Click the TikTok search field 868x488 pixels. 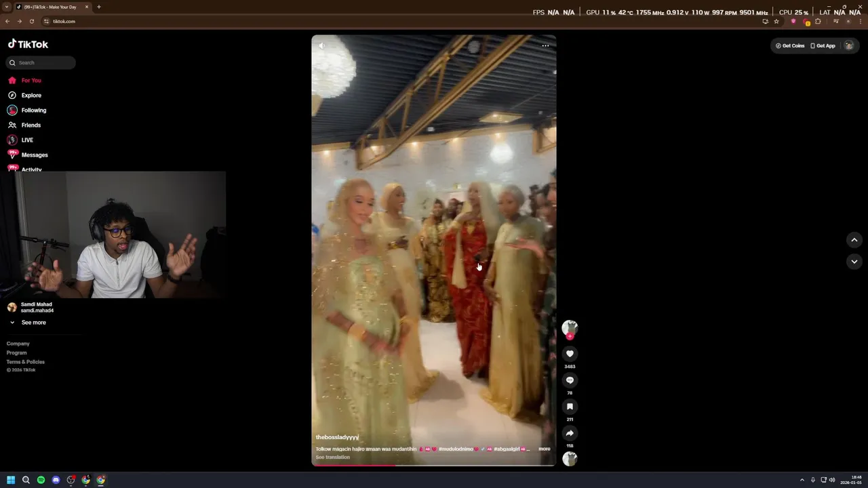click(x=41, y=62)
